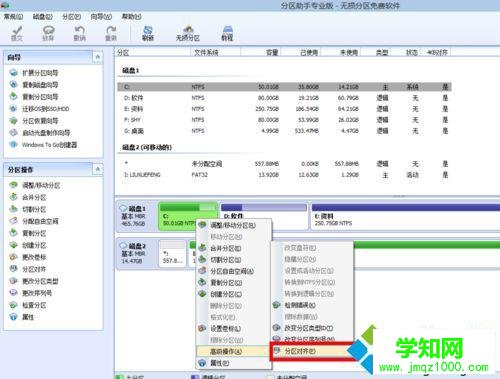Choose 属性 at the context menu bottom
Viewport: 500px width, 379px height.
pos(234,363)
